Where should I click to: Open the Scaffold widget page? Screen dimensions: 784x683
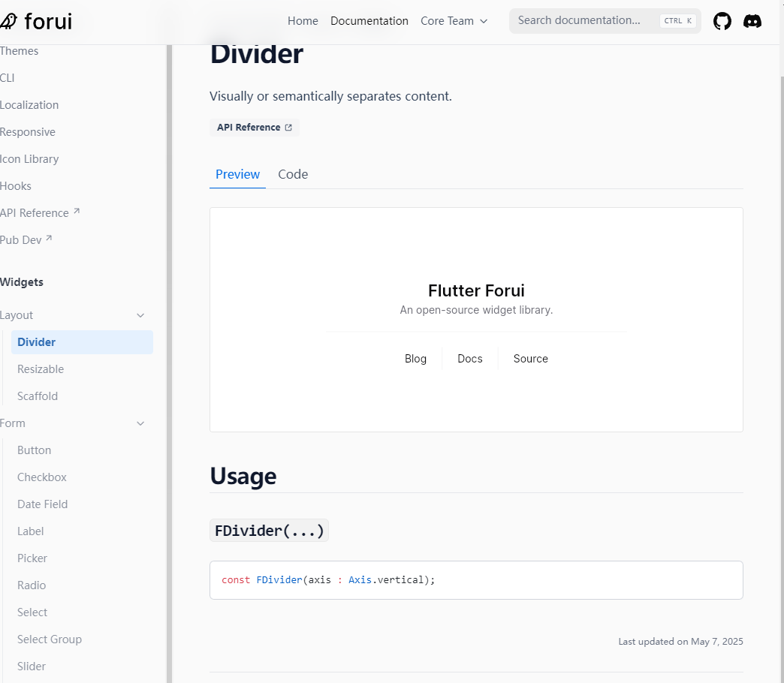[x=38, y=396]
